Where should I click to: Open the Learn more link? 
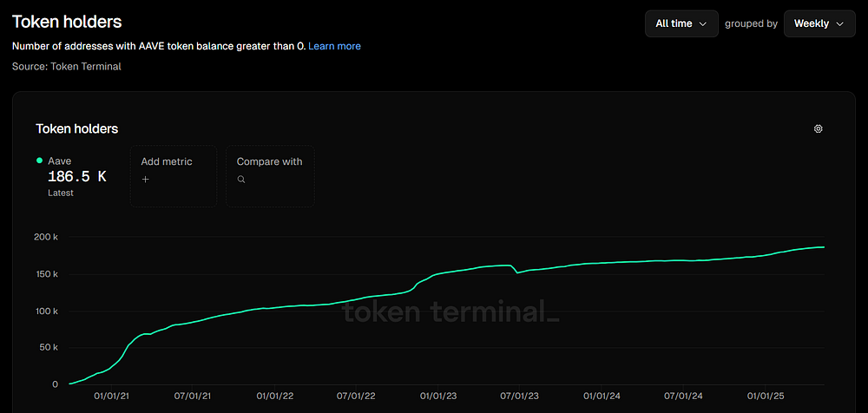(x=334, y=46)
